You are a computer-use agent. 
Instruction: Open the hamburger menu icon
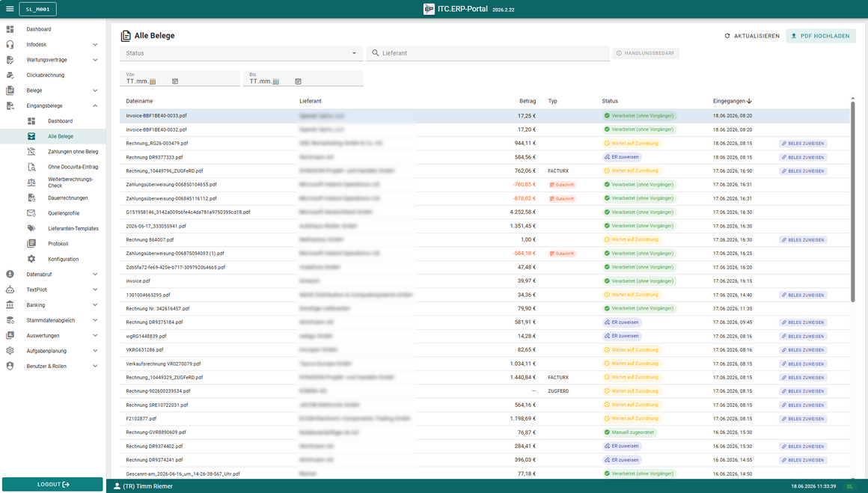[x=10, y=9]
